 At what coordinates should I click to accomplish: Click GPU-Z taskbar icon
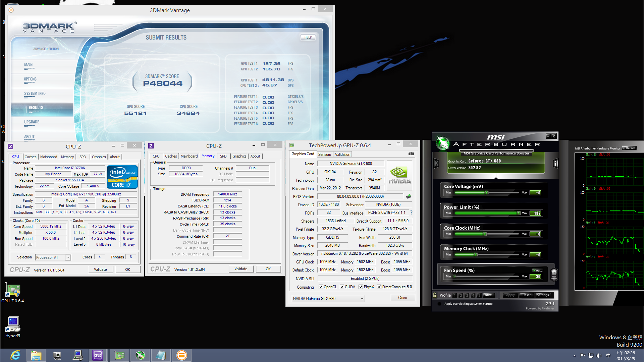119,355
